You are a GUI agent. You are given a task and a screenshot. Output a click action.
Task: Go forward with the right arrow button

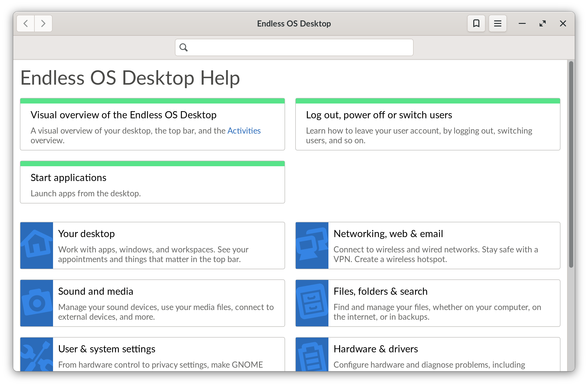pyautogui.click(x=43, y=23)
